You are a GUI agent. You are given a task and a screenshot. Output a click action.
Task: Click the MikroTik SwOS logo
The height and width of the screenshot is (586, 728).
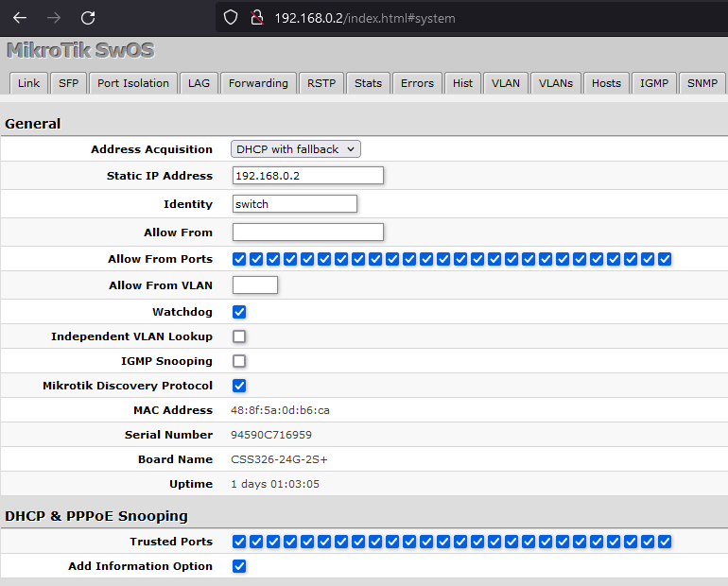[80, 51]
